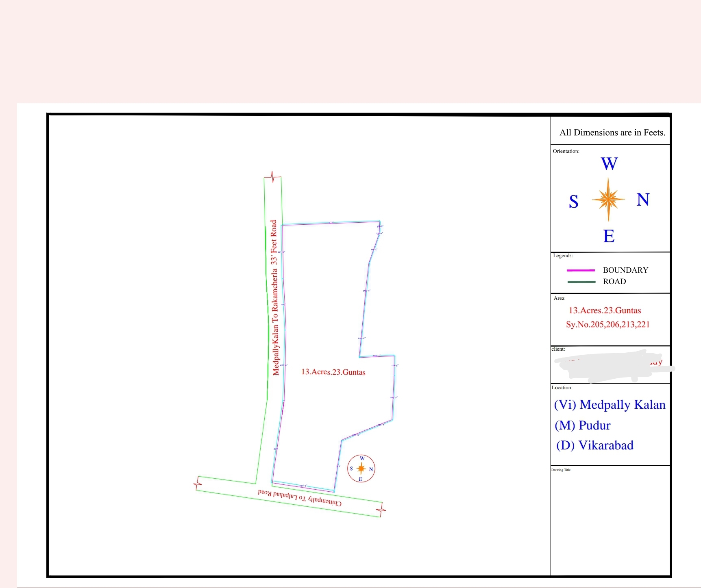The height and width of the screenshot is (588, 701).
Task: Click the MedpallyKalan To Rakamcherla road label
Action: tap(275, 297)
